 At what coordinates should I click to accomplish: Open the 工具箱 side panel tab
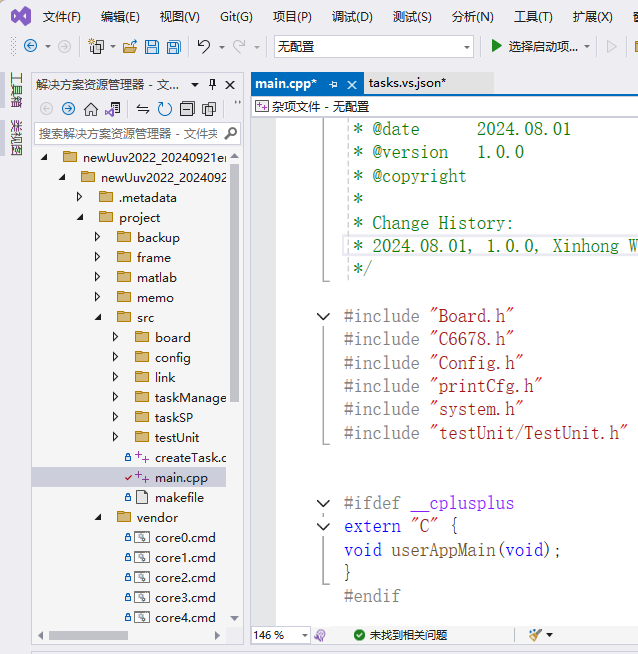point(16,90)
